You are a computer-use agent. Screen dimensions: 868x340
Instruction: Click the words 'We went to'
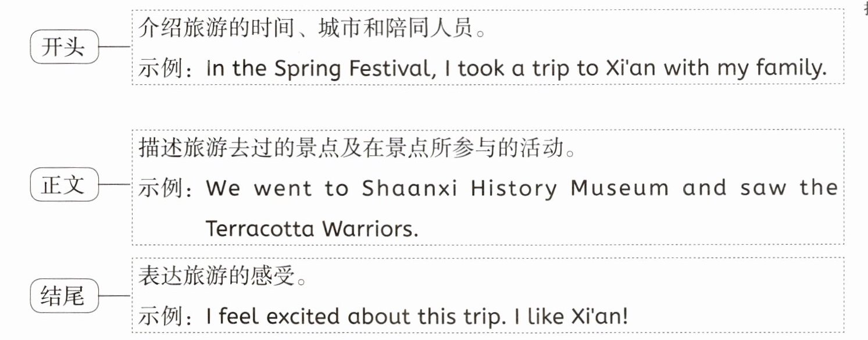277,188
